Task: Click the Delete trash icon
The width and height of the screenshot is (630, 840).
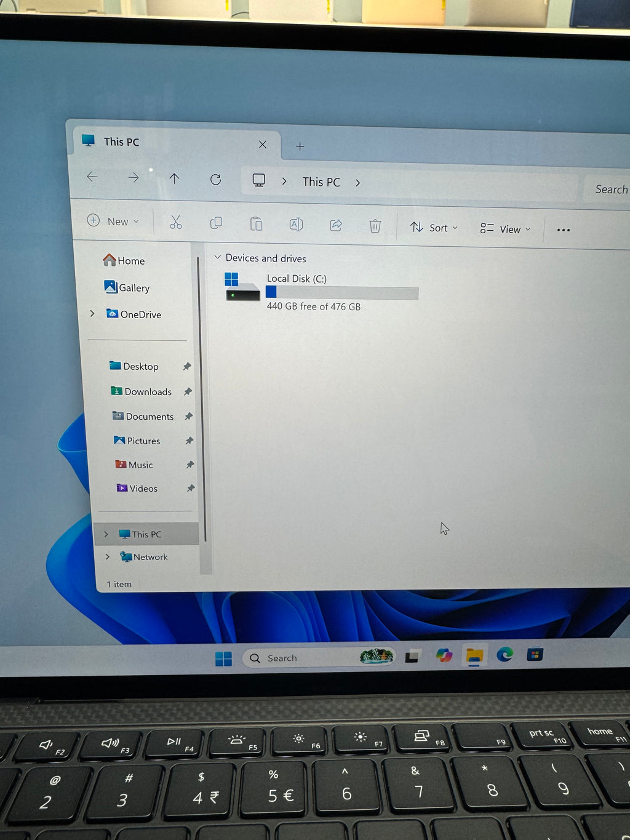Action: pos(375,226)
